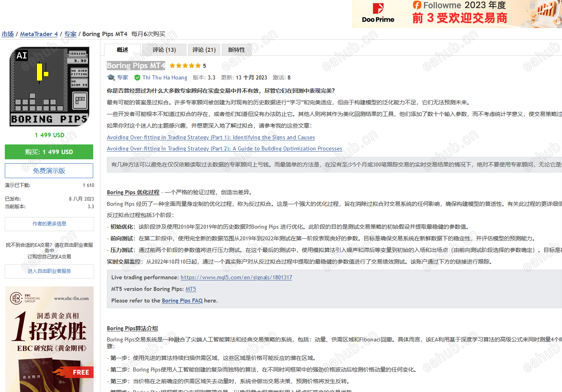This screenshot has height=392, width=562.
Task: Open 作者的更多信息 button
Action: click(49, 224)
